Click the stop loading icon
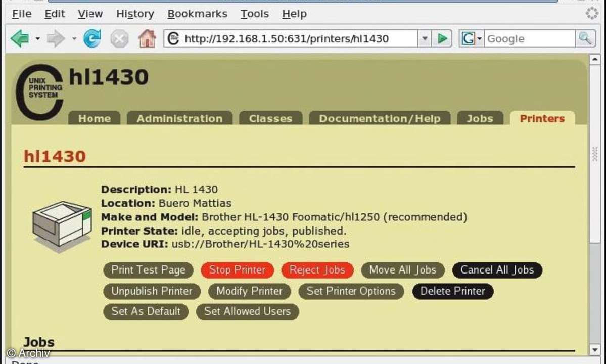This screenshot has height=364, width=606. (120, 38)
